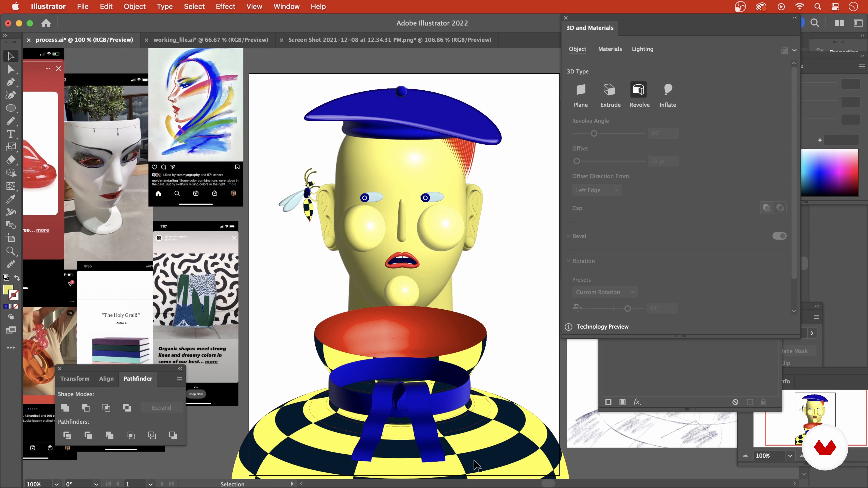Click the Exclude shape mode icon
The width and height of the screenshot is (868, 488).
pos(127,408)
